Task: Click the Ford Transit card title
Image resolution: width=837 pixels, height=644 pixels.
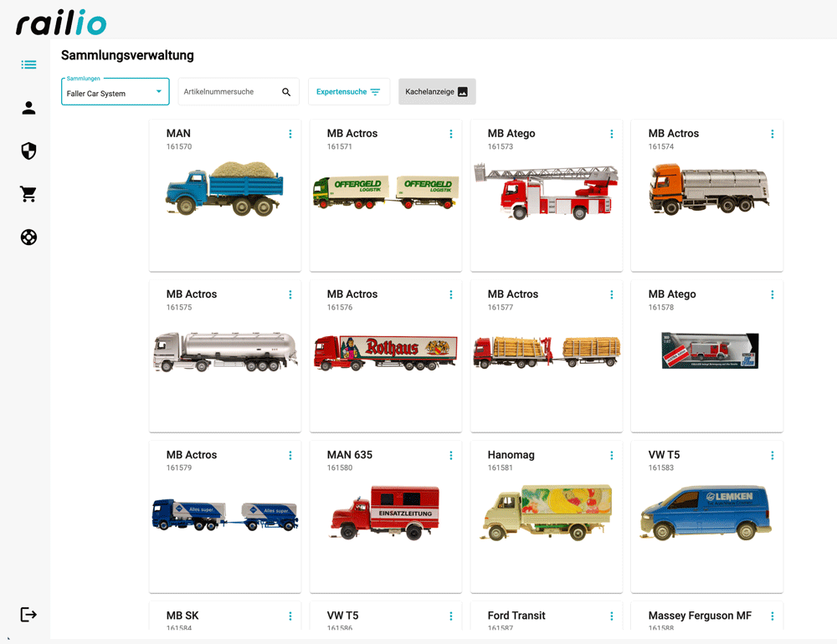Action: [516, 616]
